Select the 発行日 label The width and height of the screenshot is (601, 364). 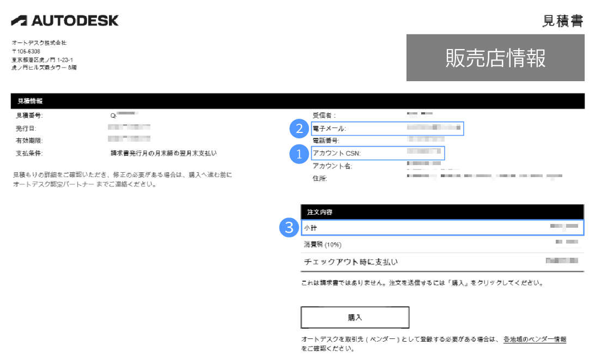26,129
